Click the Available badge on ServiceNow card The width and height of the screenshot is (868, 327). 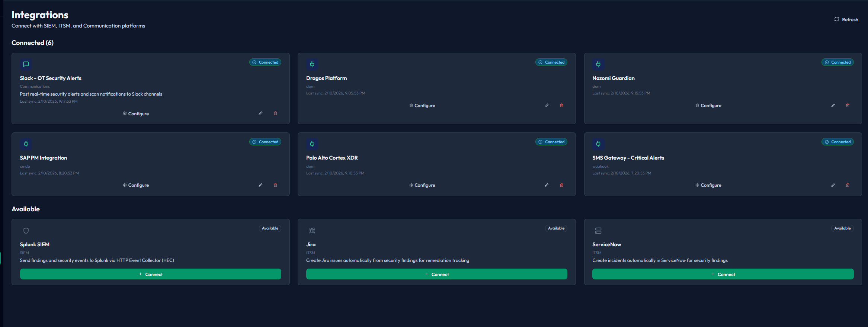842,228
